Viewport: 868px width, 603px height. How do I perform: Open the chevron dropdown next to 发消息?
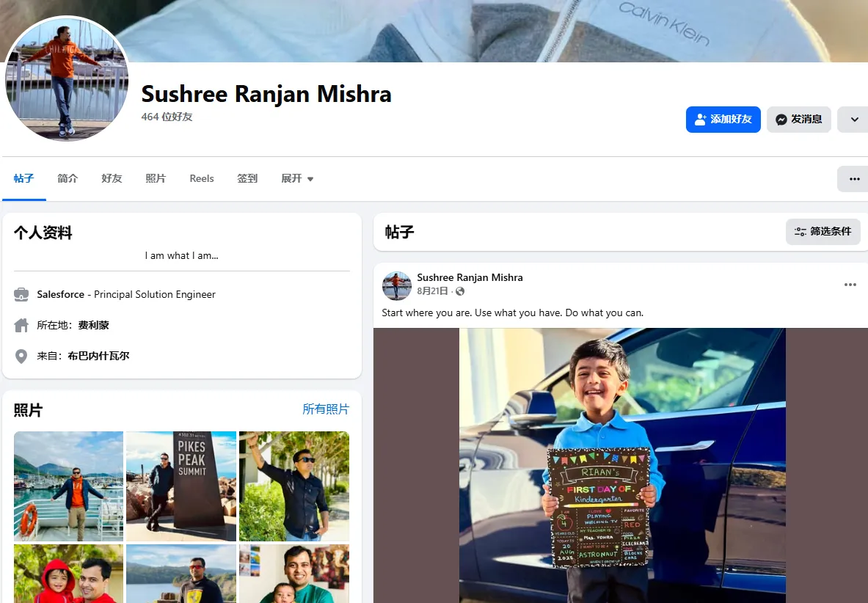(853, 119)
